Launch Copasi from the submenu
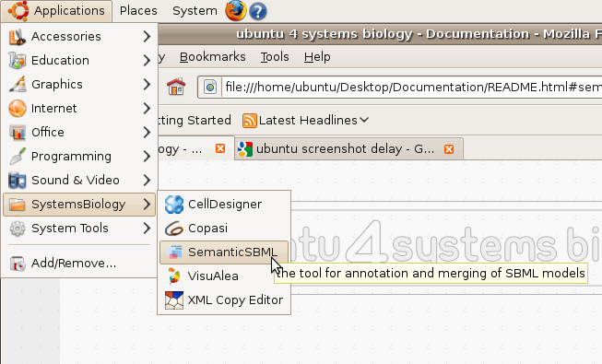This screenshot has width=602, height=364. (224, 229)
